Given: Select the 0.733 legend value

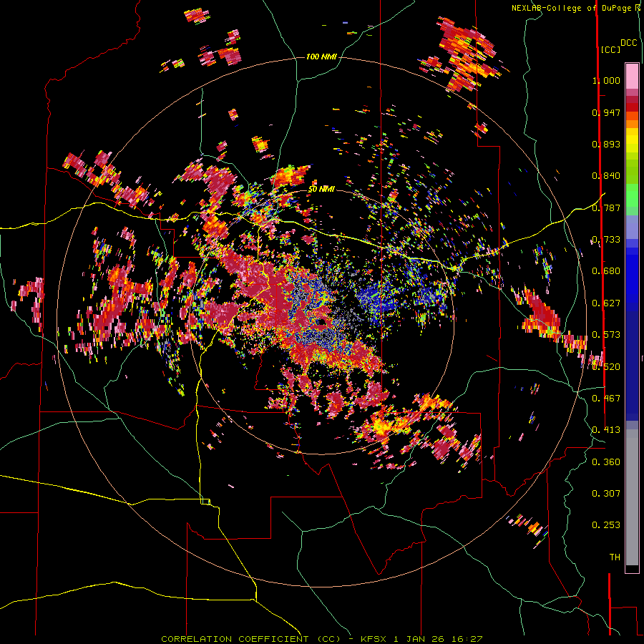Looking at the screenshot, I should click(606, 240).
